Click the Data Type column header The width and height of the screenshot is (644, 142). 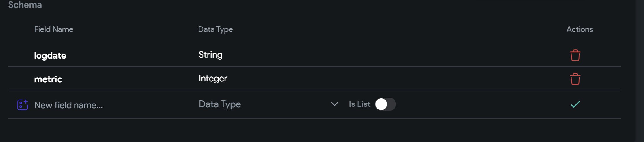point(215,29)
